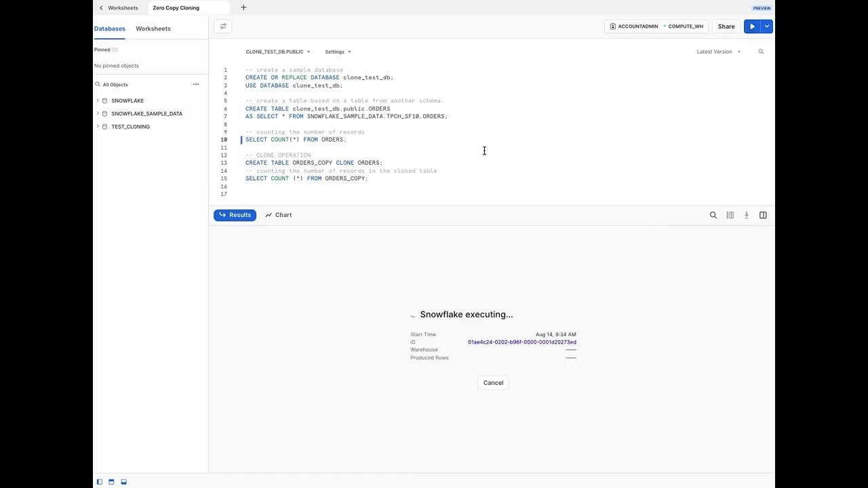Screen dimensions: 868x488
Task: Expand the SNOWFLAKE_SAMPLE_DATA database
Action: pos(98,113)
